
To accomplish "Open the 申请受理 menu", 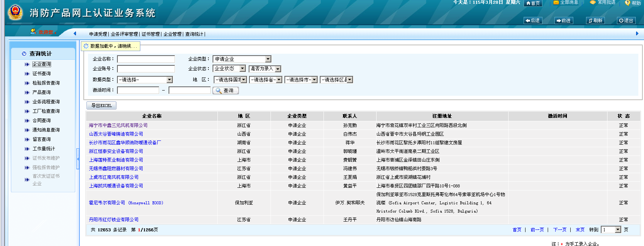I will [x=98, y=34].
